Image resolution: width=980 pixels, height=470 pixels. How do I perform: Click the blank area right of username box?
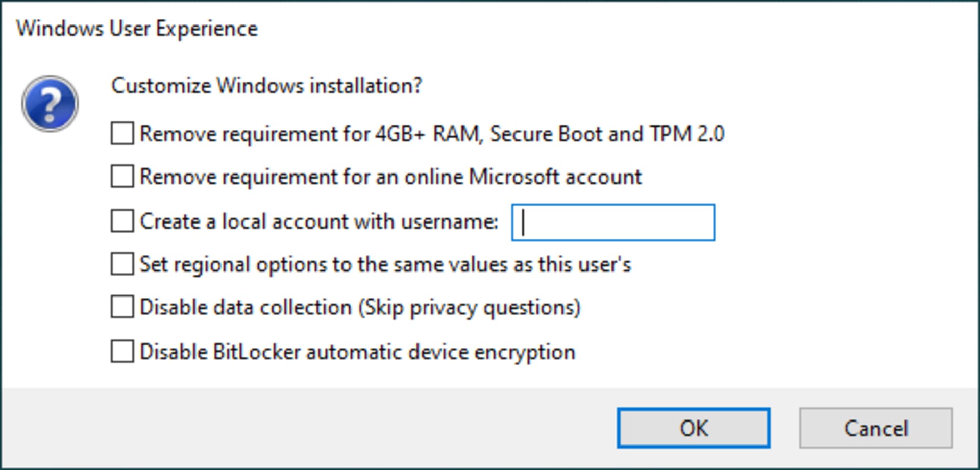[842, 222]
